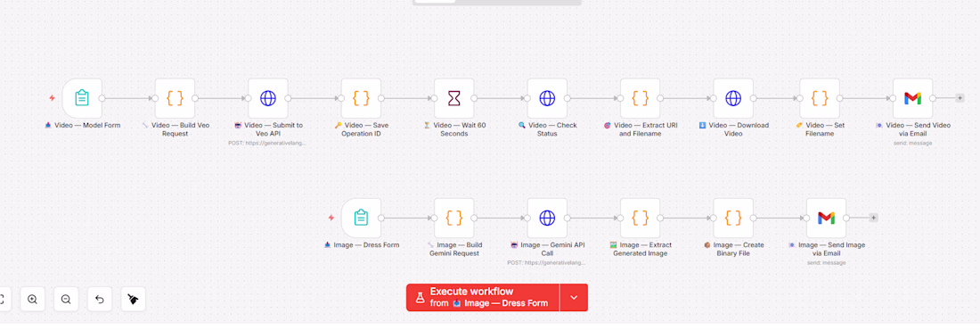
Task: Select the Video — Wait 60 Seconds hourglass node
Action: [x=454, y=98]
